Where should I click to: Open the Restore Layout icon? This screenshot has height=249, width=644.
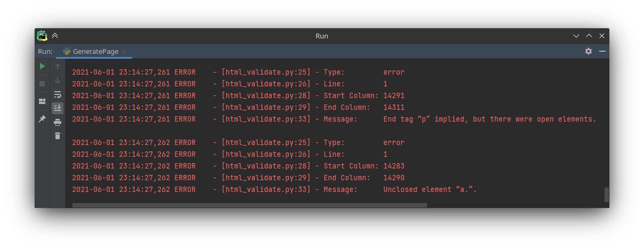[x=42, y=101]
